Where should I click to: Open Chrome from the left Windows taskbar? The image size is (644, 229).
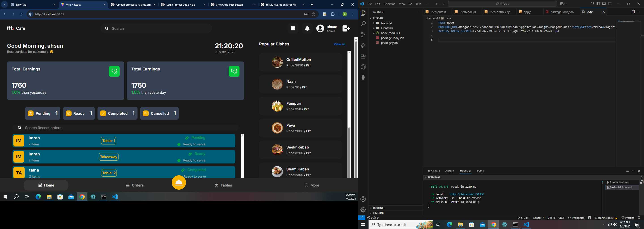pos(82,197)
